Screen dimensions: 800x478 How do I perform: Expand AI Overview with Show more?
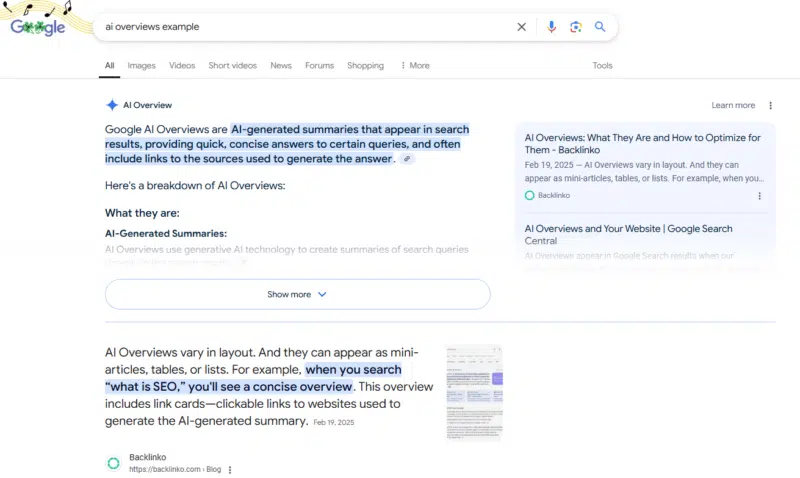297,294
